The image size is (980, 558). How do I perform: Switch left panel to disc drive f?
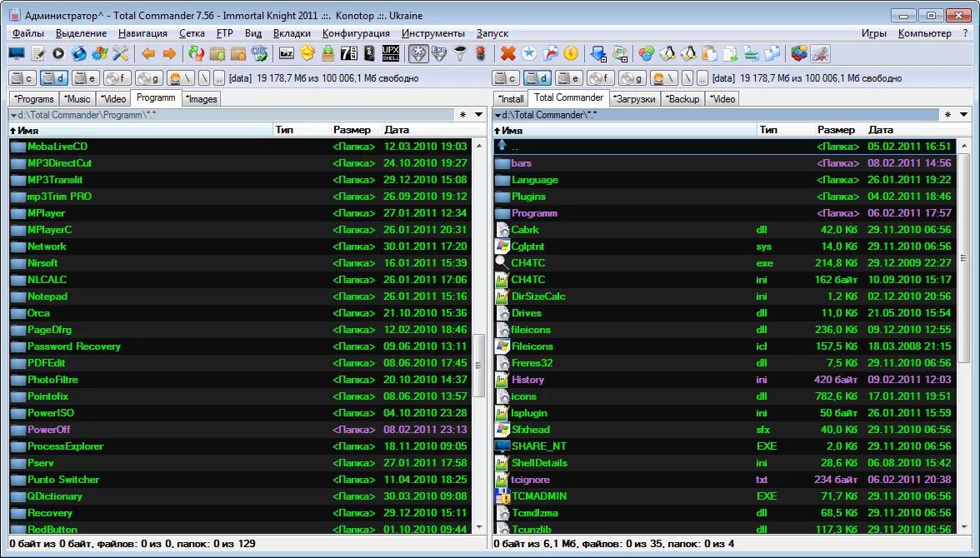117,78
